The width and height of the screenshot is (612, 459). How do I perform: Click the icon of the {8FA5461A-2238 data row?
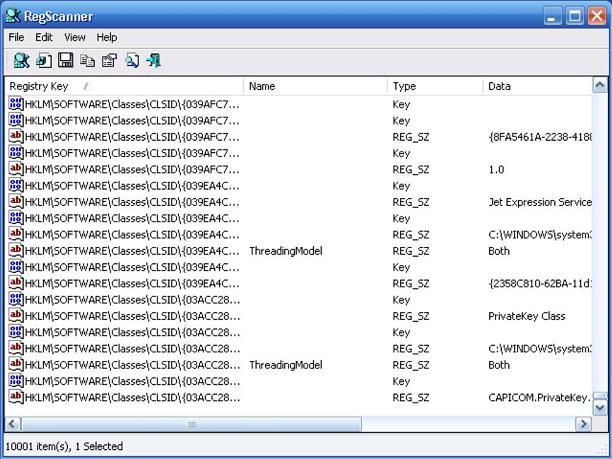coord(16,137)
